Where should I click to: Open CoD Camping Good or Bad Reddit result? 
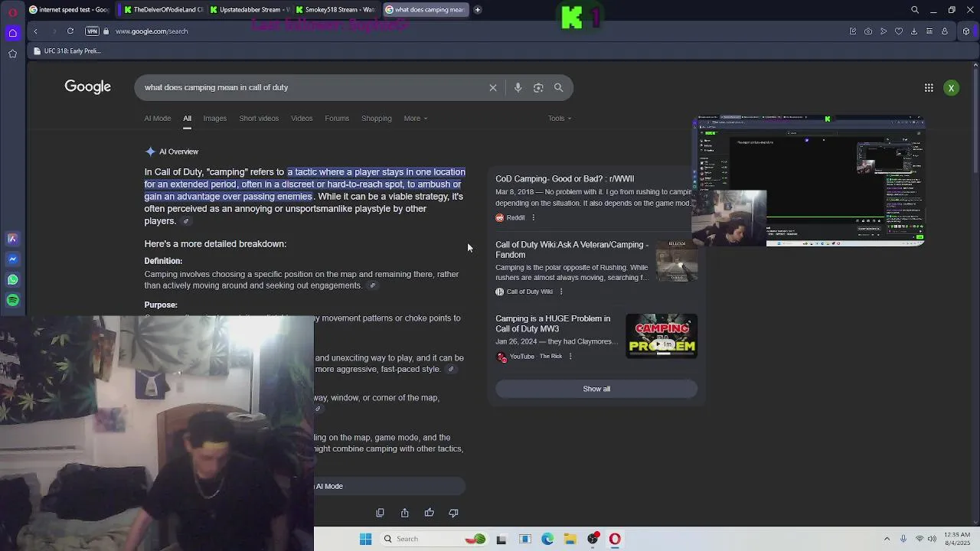[564, 179]
